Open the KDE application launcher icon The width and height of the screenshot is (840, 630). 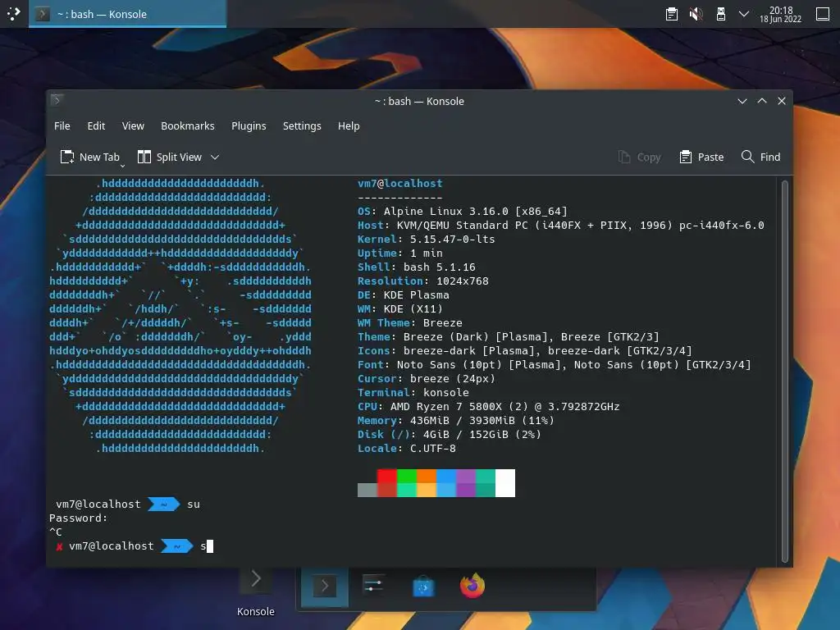click(13, 13)
